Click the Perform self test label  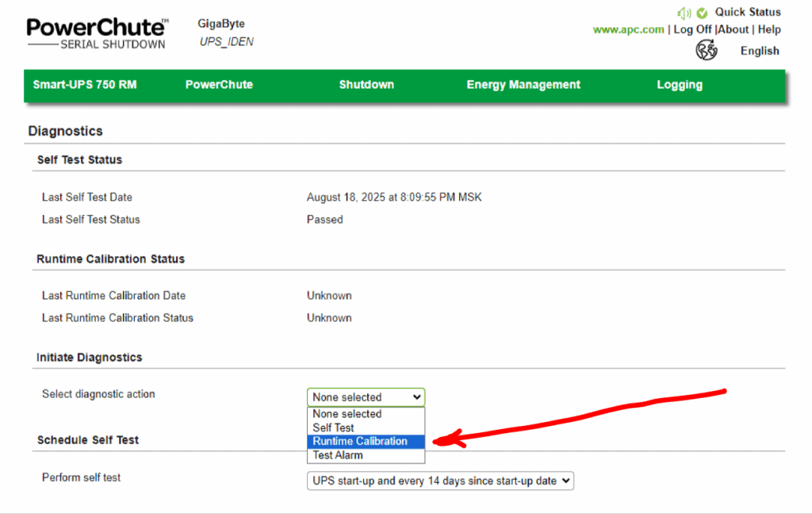(x=82, y=478)
